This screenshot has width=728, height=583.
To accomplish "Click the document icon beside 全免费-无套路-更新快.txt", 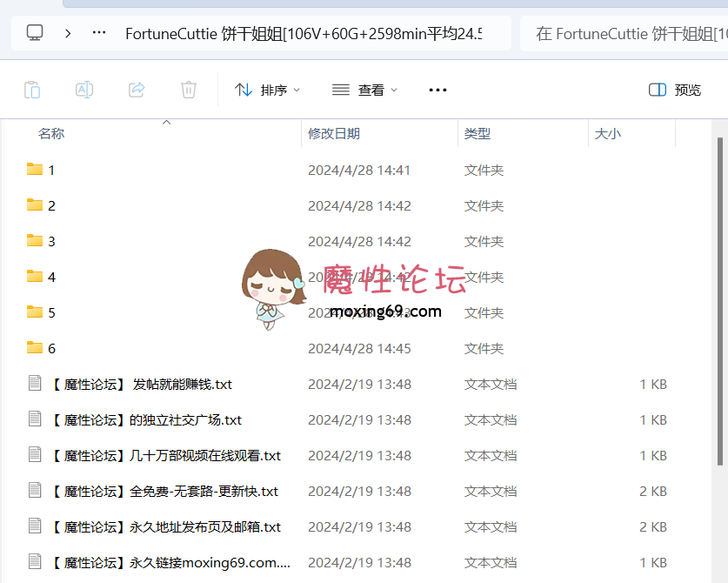I will [x=32, y=491].
